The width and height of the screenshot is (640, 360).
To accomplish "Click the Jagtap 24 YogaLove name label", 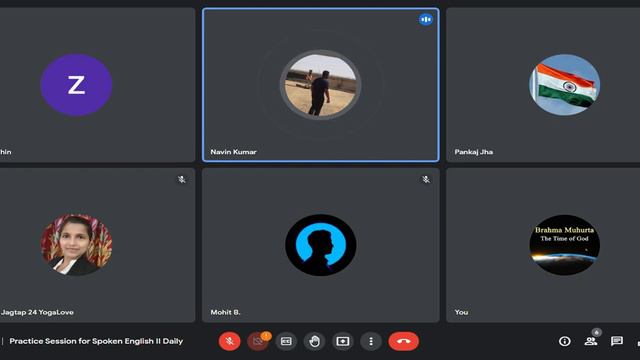I will (x=37, y=312).
